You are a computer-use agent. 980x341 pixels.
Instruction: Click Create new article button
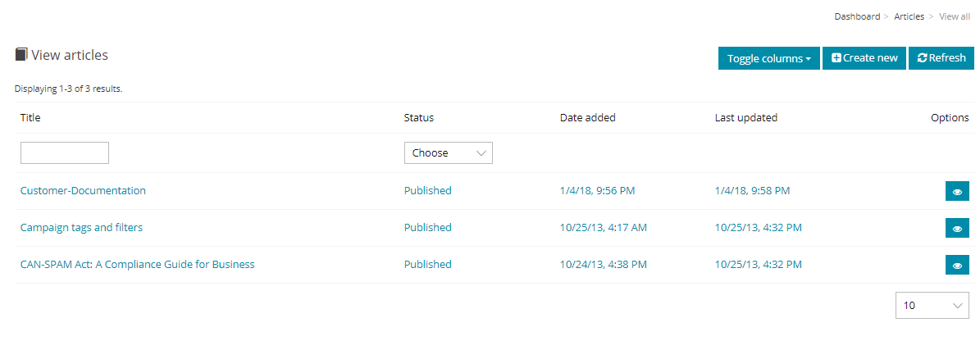click(864, 58)
